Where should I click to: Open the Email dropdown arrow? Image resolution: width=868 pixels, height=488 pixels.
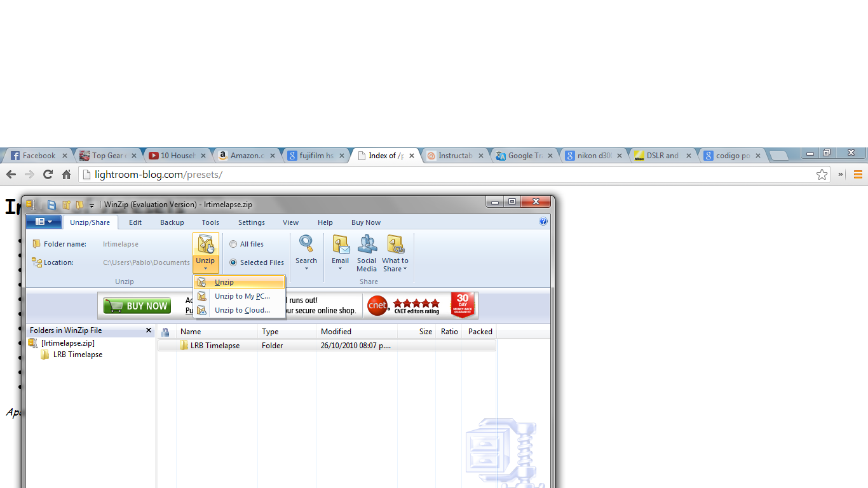tap(341, 269)
